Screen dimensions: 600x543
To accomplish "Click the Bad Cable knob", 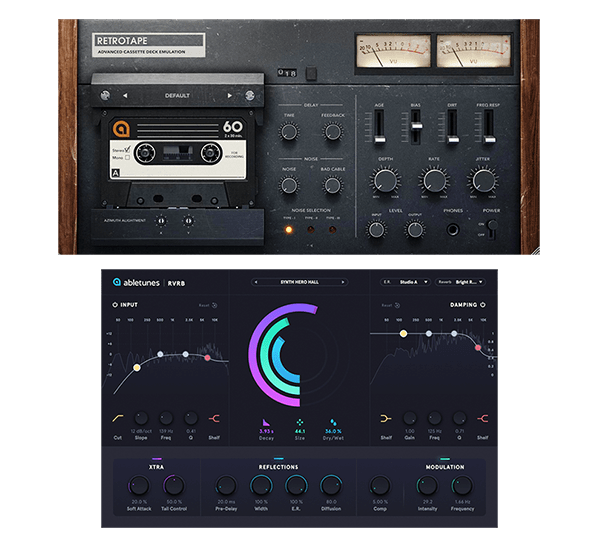I will click(x=333, y=186).
